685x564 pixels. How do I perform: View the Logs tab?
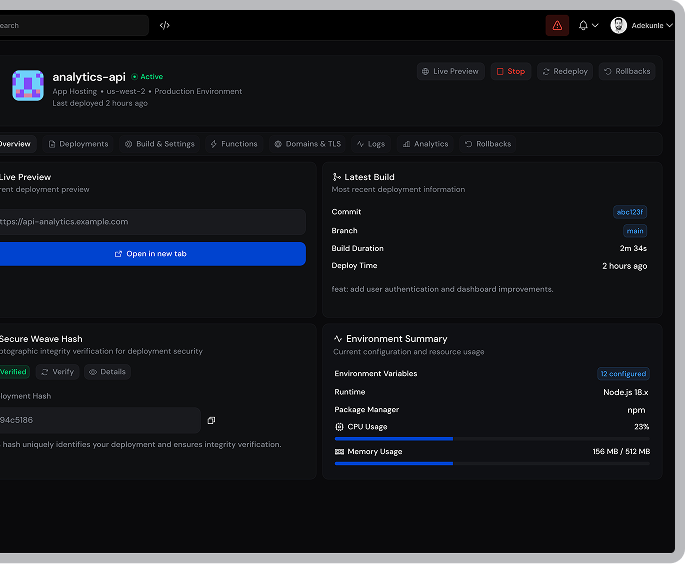tap(371, 144)
